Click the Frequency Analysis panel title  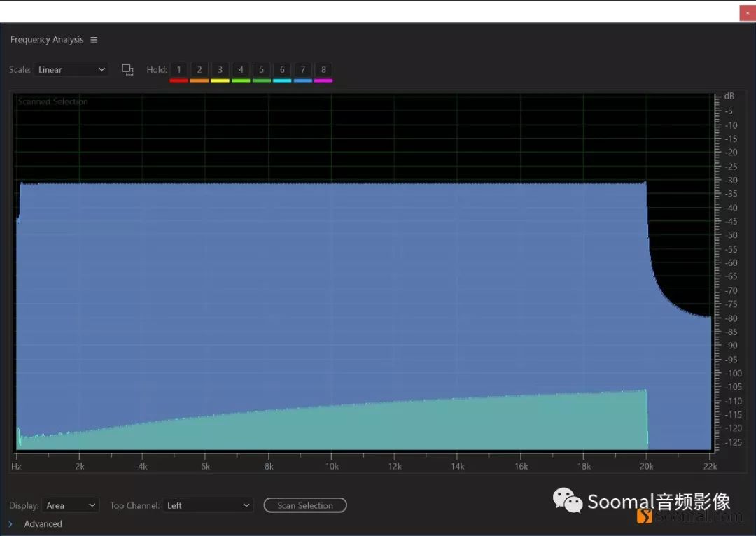(x=47, y=40)
